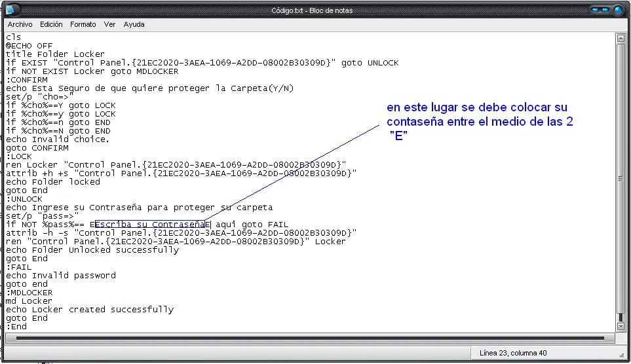Click the ':FAIL' label line

coord(18,267)
